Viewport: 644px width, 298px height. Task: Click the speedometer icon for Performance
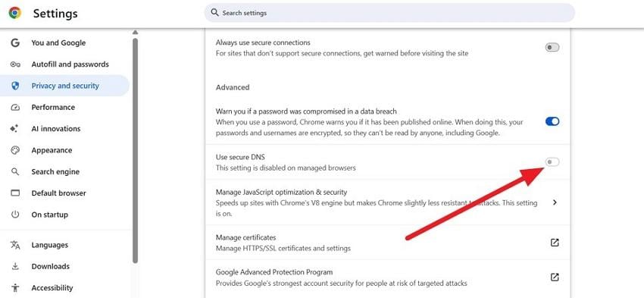15,107
